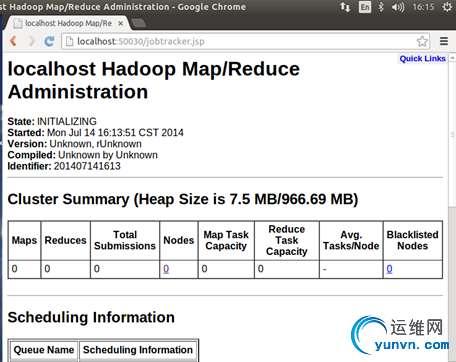Select the Started Mon Jul 14 line
Viewport: 456px width, 362px height.
(95, 133)
